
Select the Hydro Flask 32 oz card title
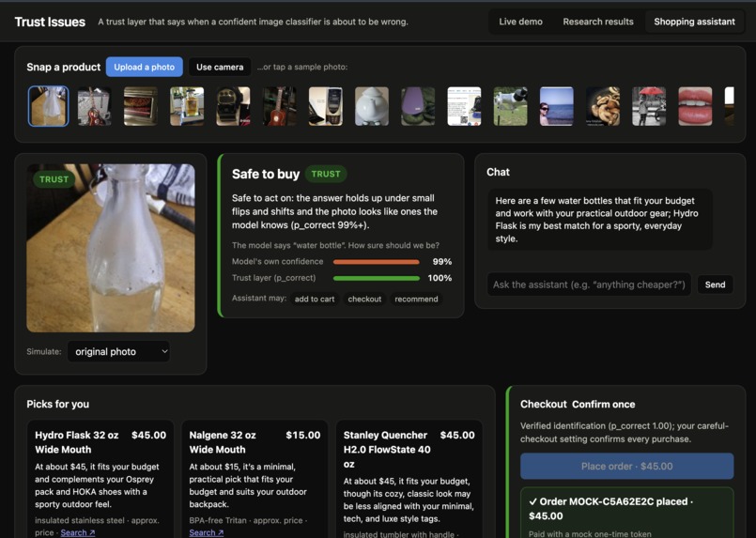(x=77, y=442)
